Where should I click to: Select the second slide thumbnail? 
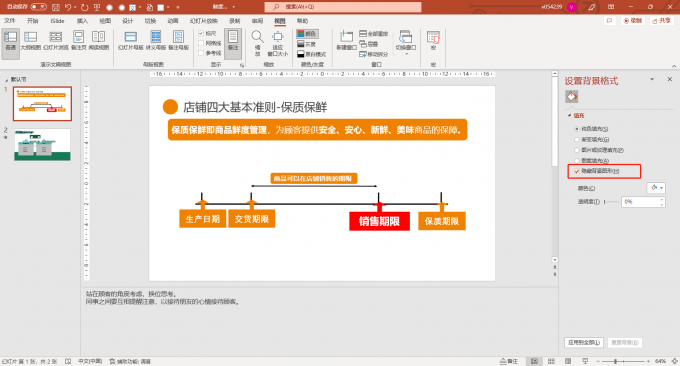(x=42, y=144)
